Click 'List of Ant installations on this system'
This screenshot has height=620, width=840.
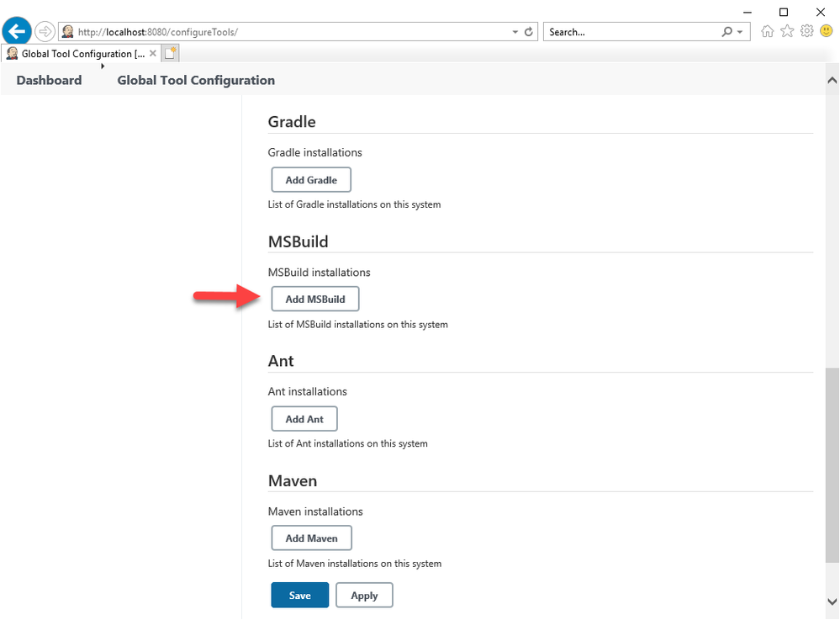[x=347, y=443]
